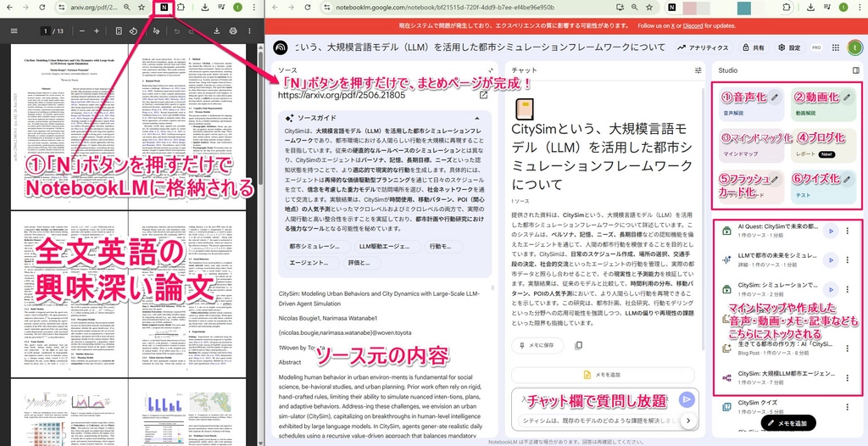Create マインドマップ card in Studio

click(751, 145)
